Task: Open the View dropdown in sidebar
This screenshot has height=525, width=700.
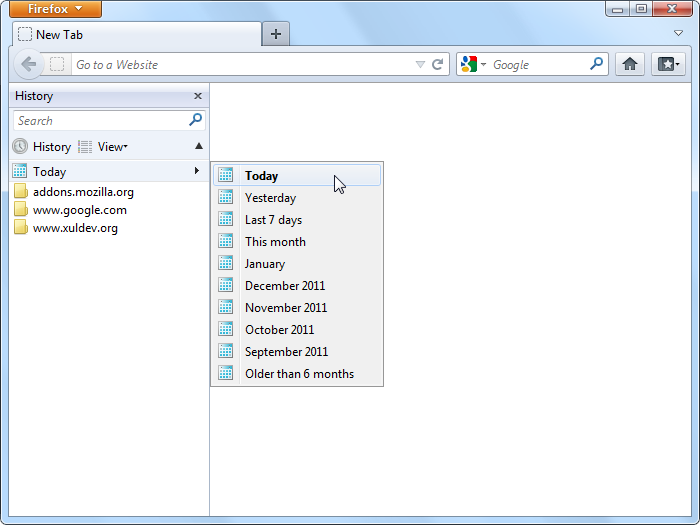Action: [112, 147]
